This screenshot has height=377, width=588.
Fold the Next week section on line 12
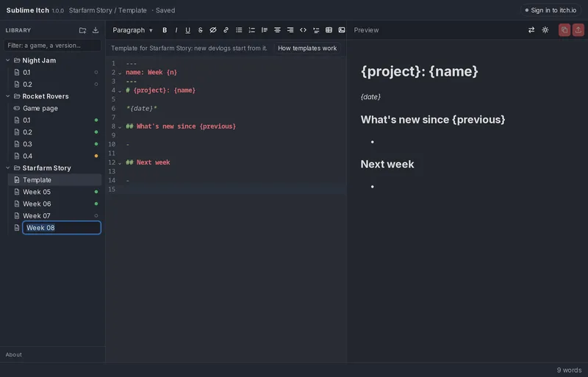point(120,163)
